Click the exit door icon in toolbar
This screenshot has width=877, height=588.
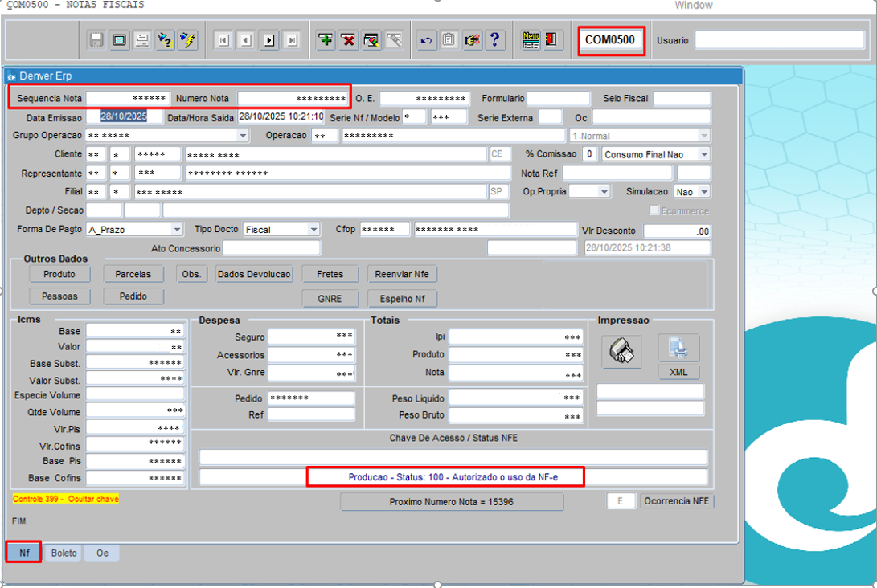pyautogui.click(x=552, y=40)
